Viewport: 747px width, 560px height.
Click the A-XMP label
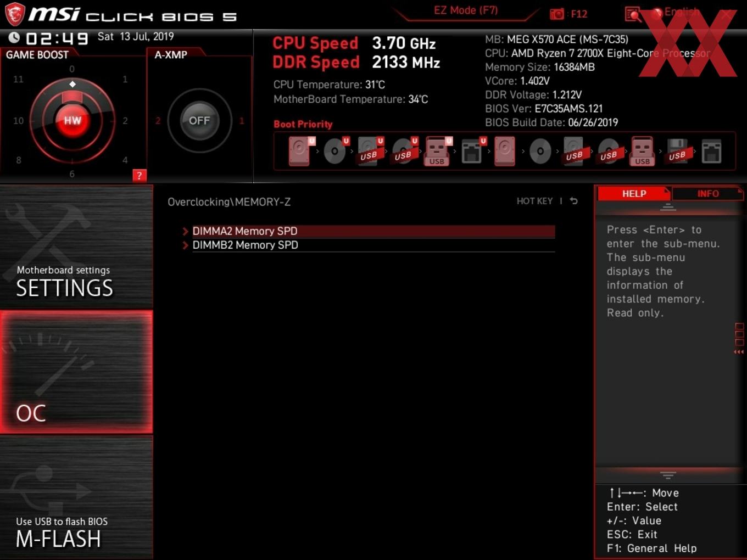click(171, 54)
